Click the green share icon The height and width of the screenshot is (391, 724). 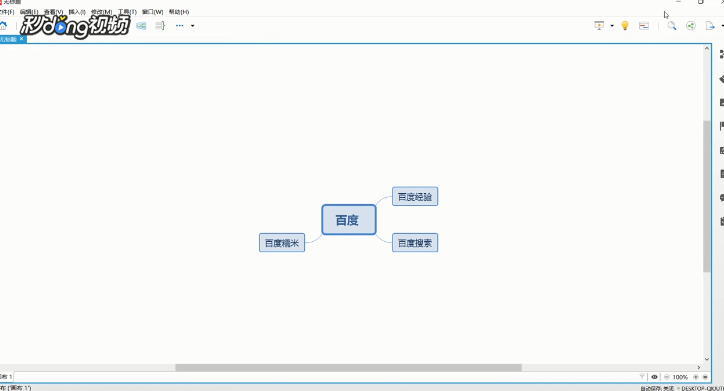[x=691, y=26]
